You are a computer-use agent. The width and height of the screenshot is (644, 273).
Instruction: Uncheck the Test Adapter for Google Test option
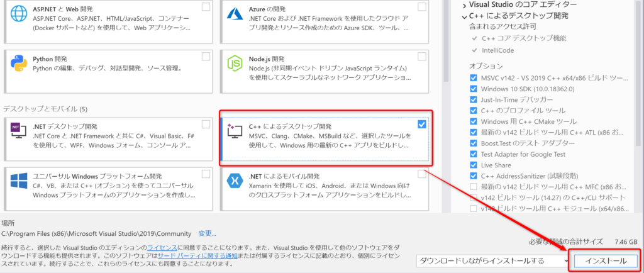tap(473, 154)
